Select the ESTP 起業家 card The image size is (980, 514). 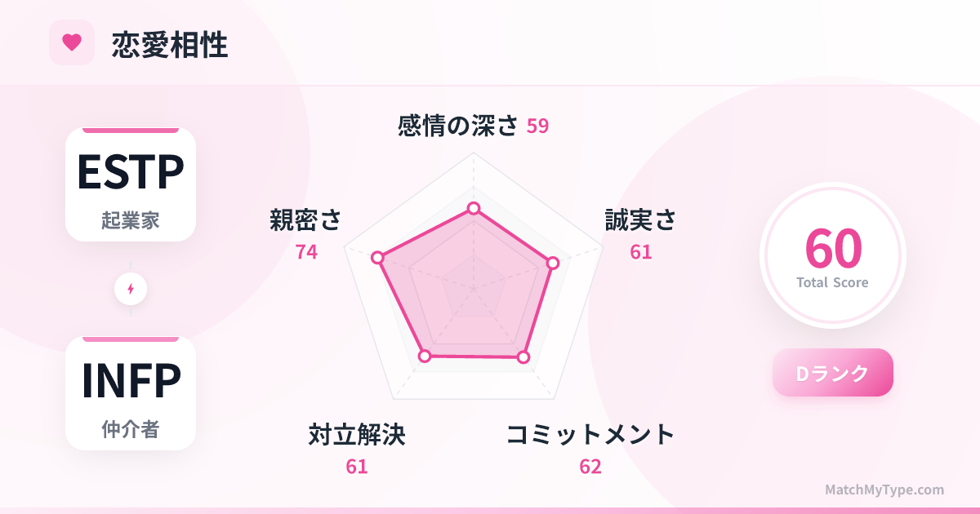click(x=131, y=185)
